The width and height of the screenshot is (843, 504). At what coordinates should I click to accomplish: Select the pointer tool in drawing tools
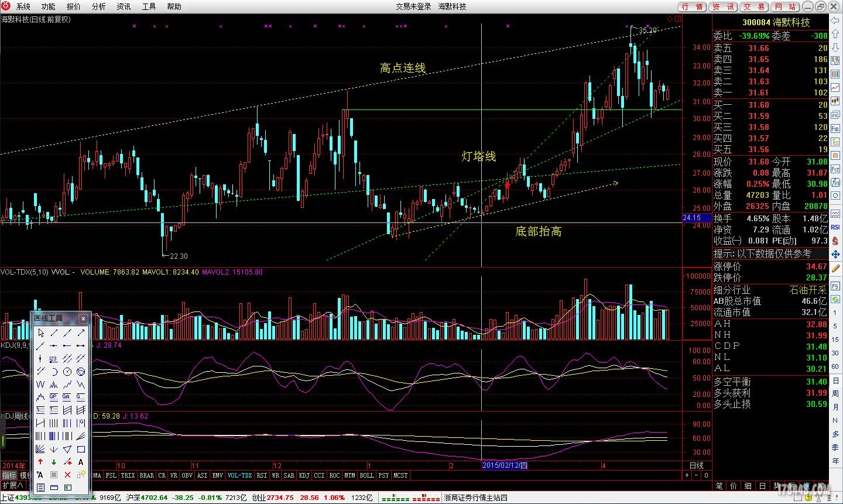41,333
